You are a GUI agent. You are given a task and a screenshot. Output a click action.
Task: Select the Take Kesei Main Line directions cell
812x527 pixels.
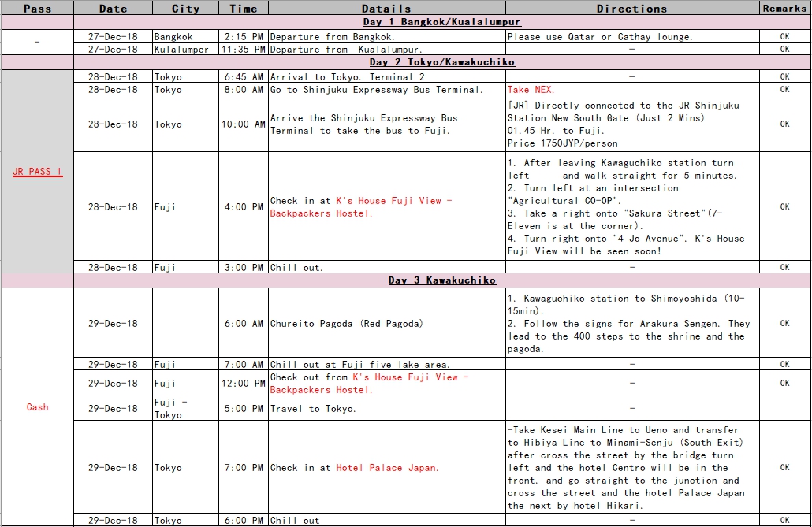click(x=632, y=467)
